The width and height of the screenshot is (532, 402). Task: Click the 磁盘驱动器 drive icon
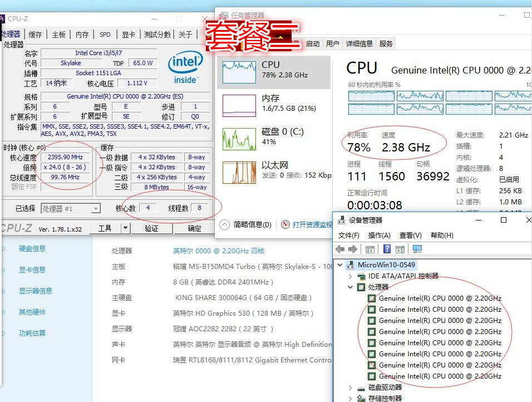tap(361, 388)
